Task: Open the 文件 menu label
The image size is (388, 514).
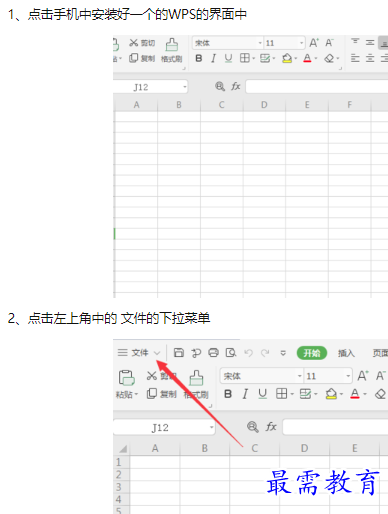Action: 140,353
